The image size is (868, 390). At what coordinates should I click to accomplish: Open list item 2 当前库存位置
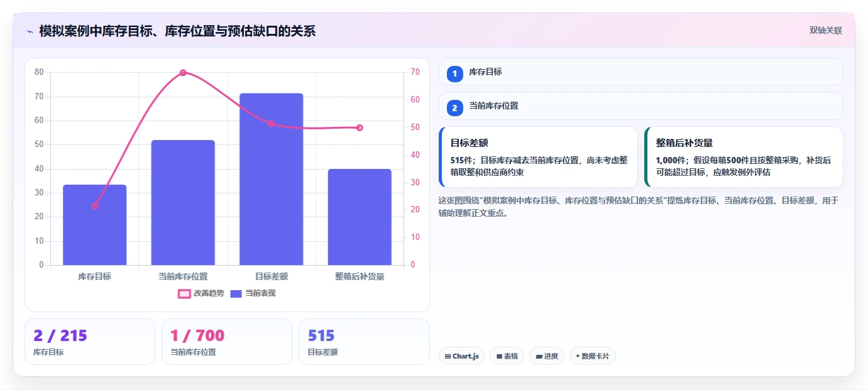[640, 106]
